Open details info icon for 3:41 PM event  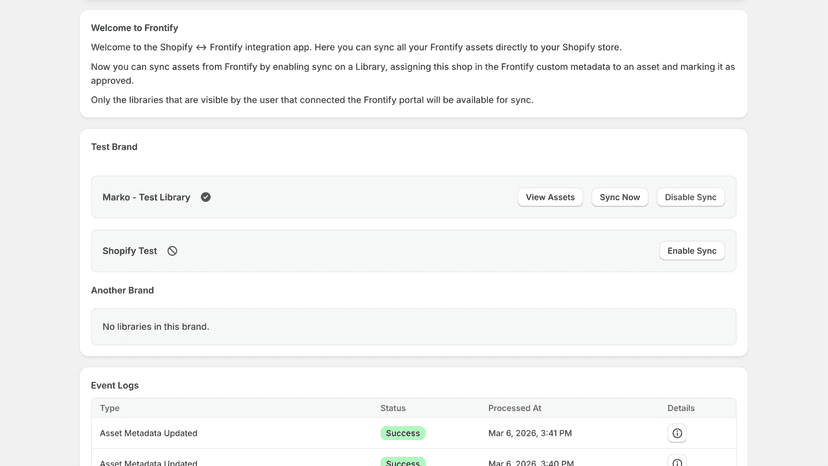[x=677, y=433]
